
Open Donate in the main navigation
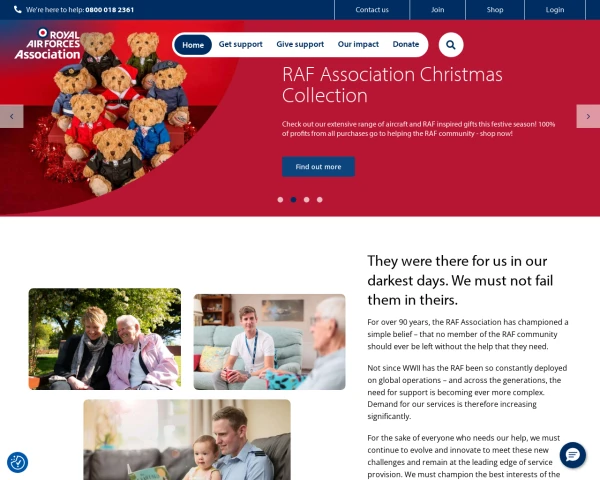[x=406, y=44]
